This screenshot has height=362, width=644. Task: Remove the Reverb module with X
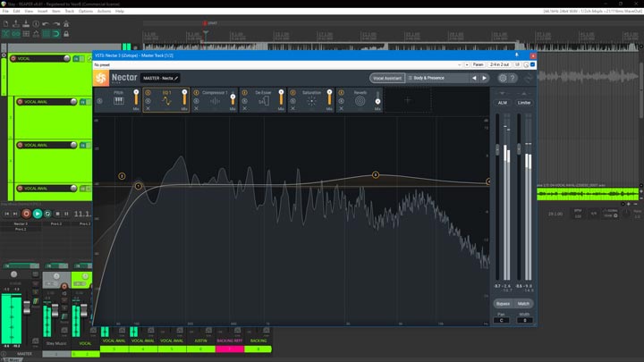pos(342,108)
